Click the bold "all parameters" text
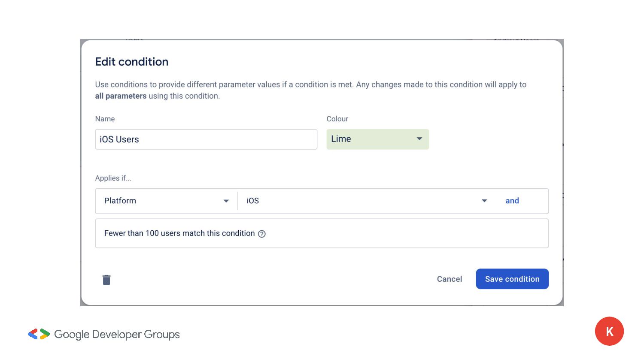The width and height of the screenshot is (644, 362). [x=121, y=96]
